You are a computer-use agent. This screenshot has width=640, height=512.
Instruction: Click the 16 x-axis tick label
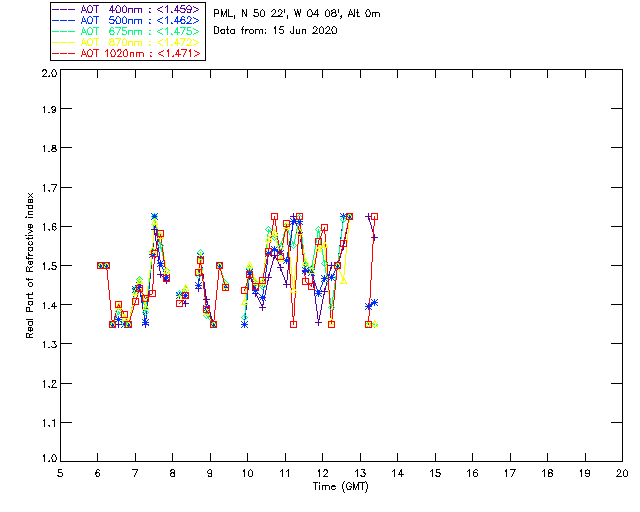[x=472, y=473]
